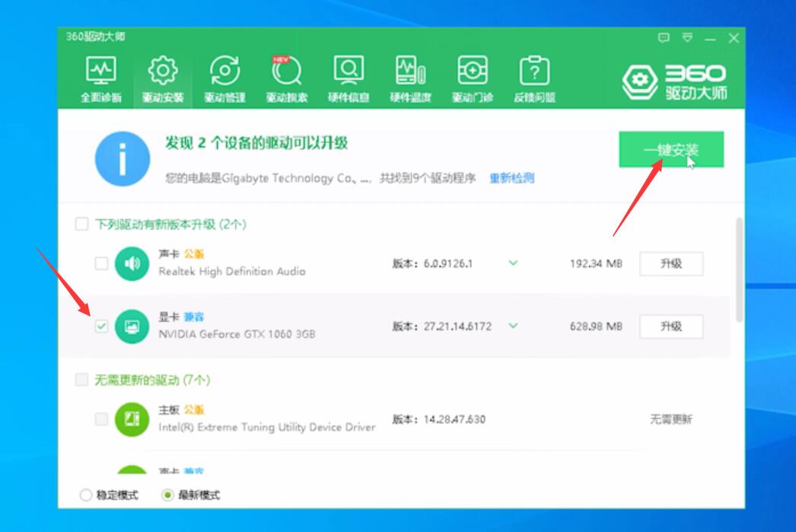Upgrade the NVIDIA graphics card driver
Viewport: 796px width, 532px height.
(670, 326)
